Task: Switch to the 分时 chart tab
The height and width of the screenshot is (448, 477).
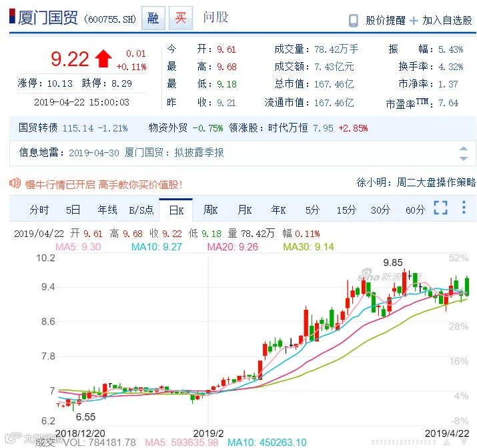Action: click(39, 210)
